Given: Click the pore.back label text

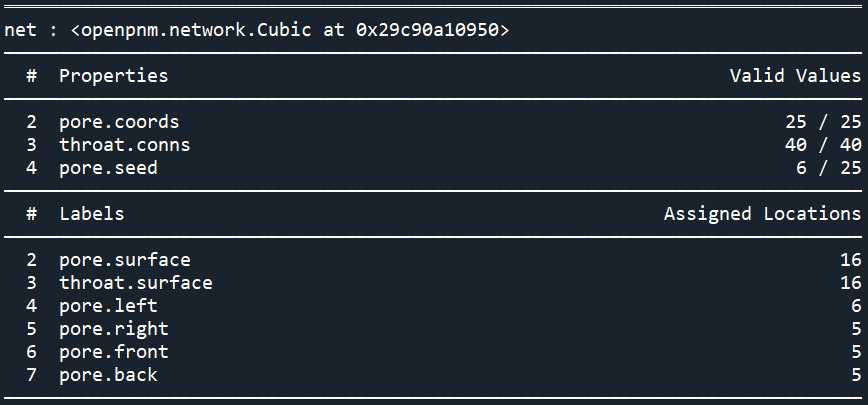Looking at the screenshot, I should click(108, 375).
